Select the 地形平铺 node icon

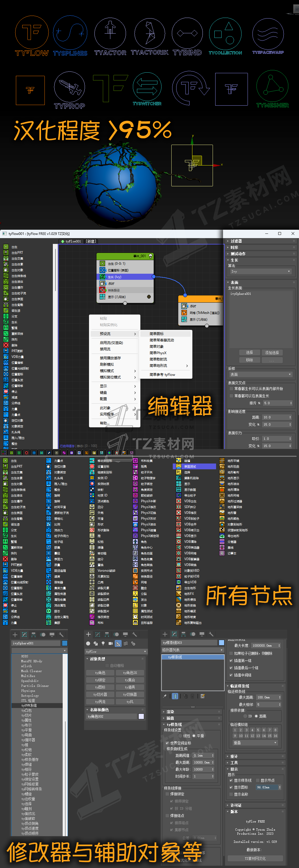coord(222,461)
